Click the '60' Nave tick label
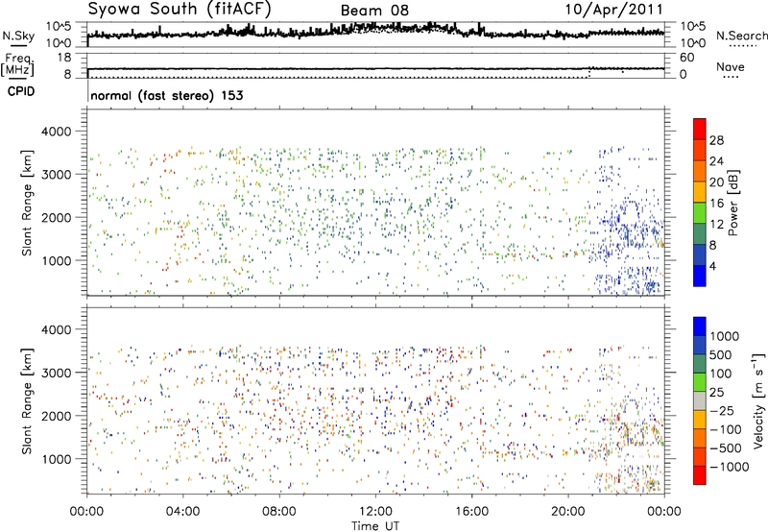 click(x=686, y=58)
